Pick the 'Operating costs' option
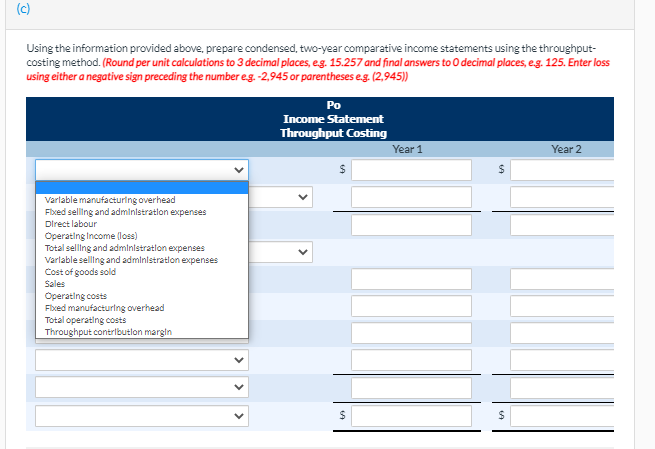 [x=142, y=296]
